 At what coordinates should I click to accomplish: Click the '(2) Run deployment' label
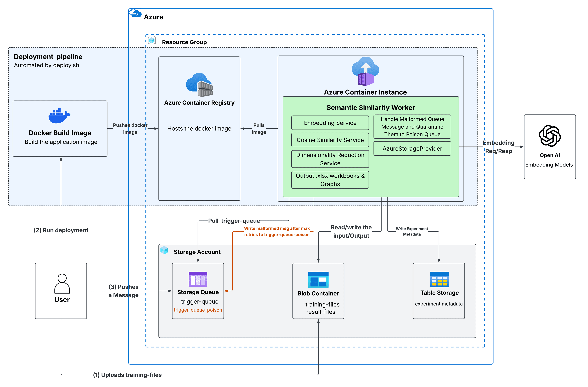tap(61, 230)
